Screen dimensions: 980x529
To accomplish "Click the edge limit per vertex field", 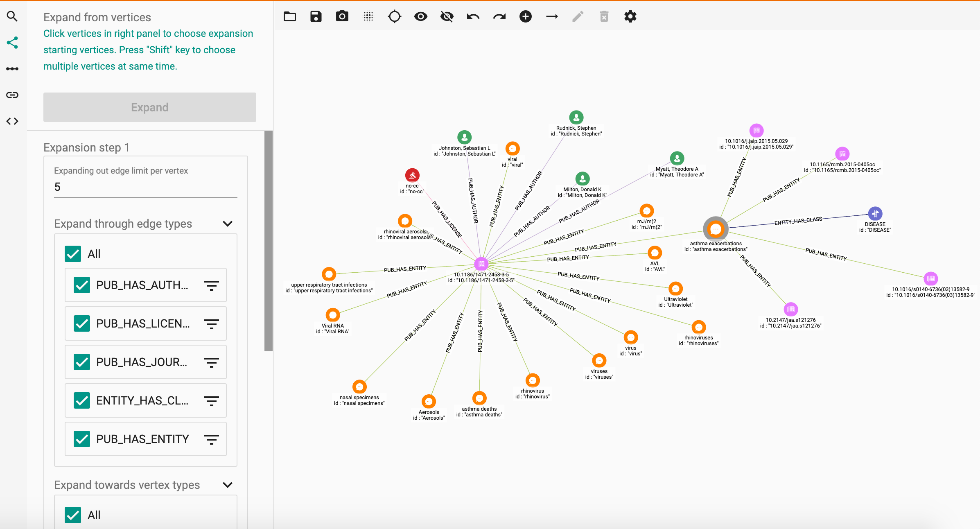I will pyautogui.click(x=145, y=187).
